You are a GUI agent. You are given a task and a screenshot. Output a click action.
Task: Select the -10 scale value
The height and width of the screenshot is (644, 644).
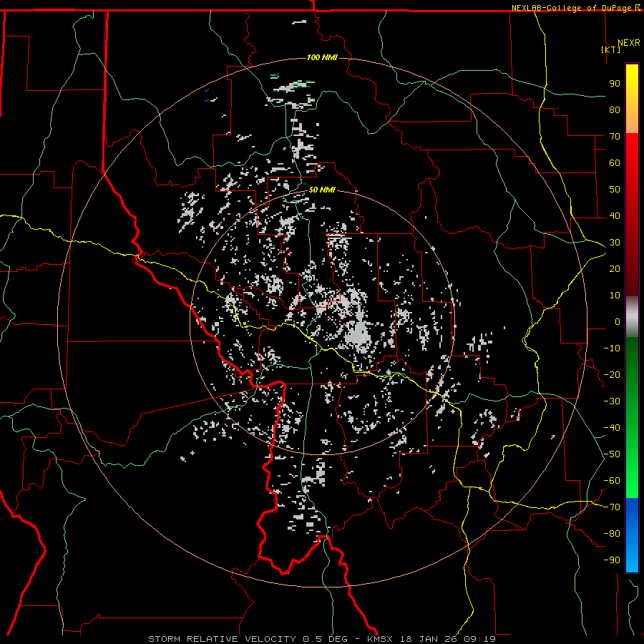point(612,348)
